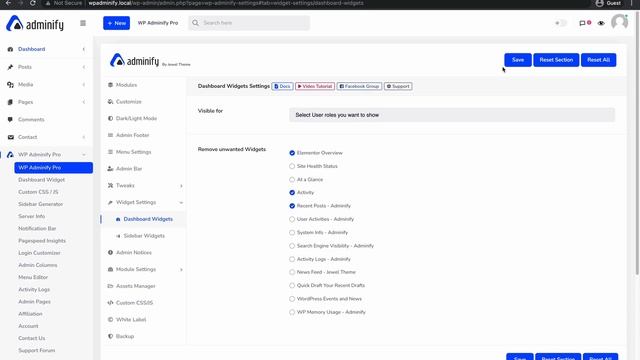Click the top Save button
Image resolution: width=640 pixels, height=360 pixels.
[518, 60]
